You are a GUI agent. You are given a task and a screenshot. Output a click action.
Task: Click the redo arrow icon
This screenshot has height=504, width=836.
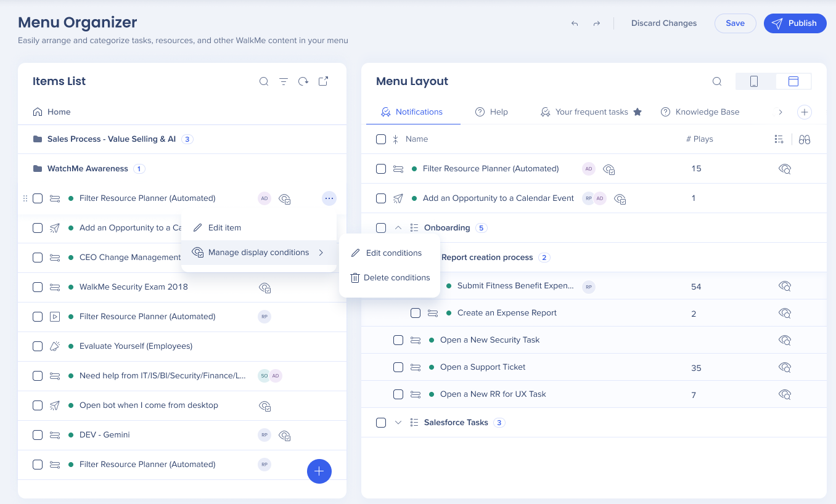tap(597, 23)
